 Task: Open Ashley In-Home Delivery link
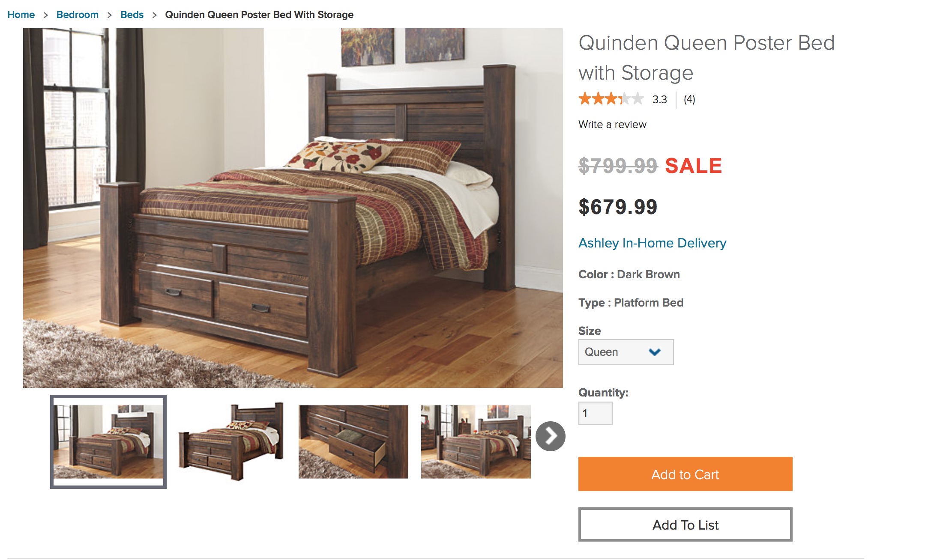click(x=653, y=243)
